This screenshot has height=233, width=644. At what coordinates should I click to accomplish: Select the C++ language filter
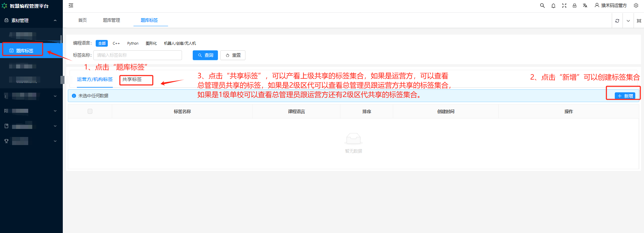[x=116, y=43]
